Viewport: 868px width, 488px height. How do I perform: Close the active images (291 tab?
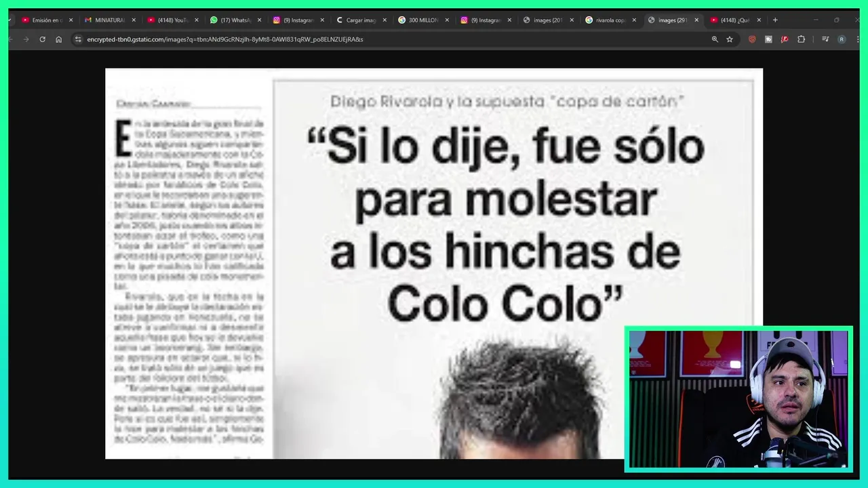696,20
